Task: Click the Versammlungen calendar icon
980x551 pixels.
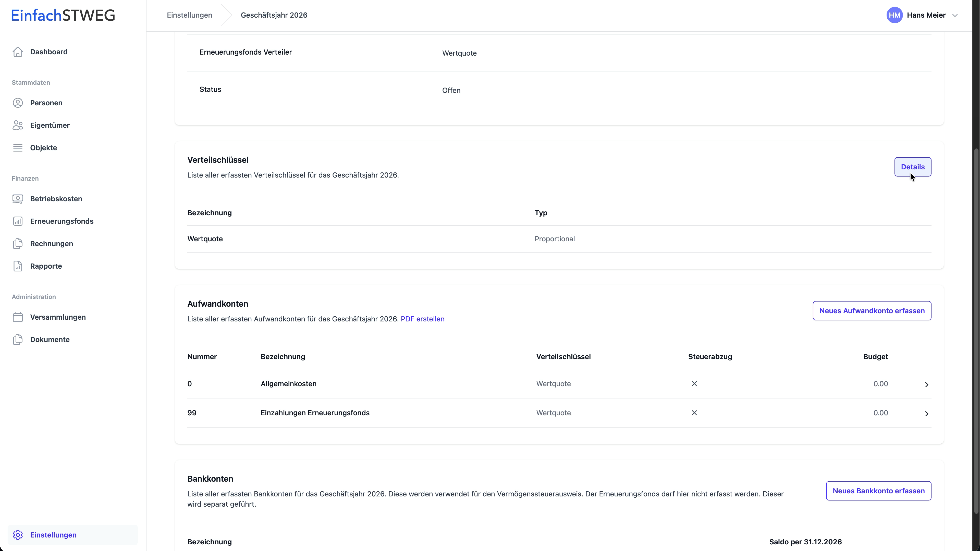Action: click(x=18, y=317)
